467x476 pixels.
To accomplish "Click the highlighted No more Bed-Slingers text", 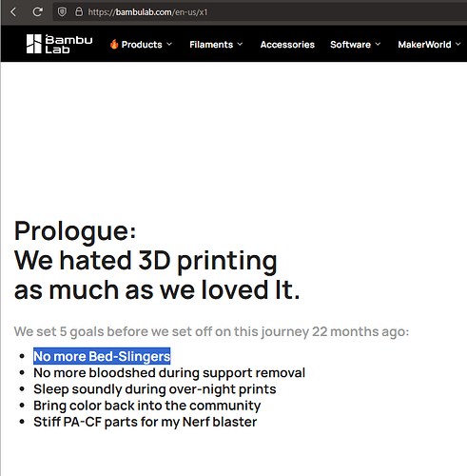I will 102,356.
